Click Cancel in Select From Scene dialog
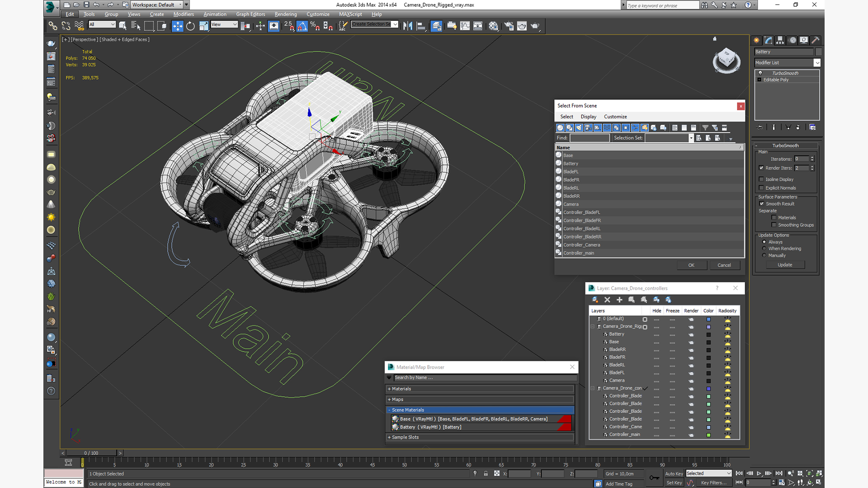Screen dimensions: 868x488 coord(724,265)
